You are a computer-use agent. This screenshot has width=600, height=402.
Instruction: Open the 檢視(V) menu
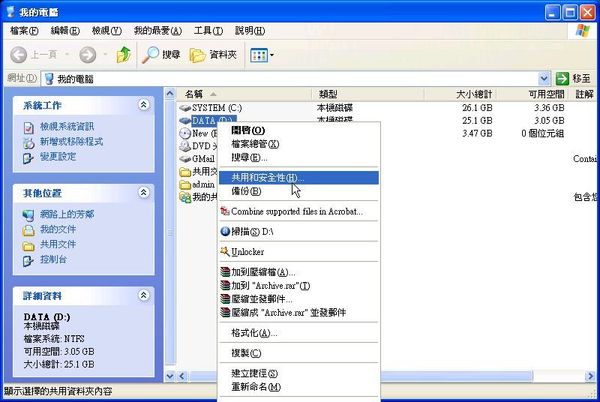(x=107, y=31)
